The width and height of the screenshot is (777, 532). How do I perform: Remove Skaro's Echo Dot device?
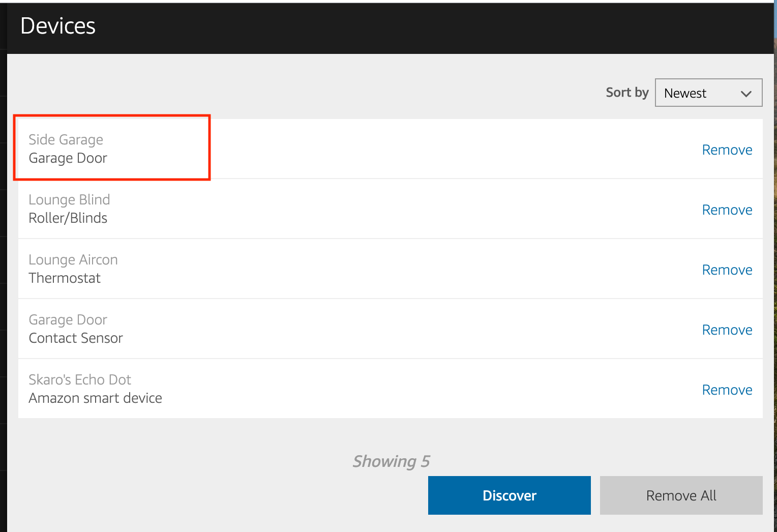pos(727,390)
